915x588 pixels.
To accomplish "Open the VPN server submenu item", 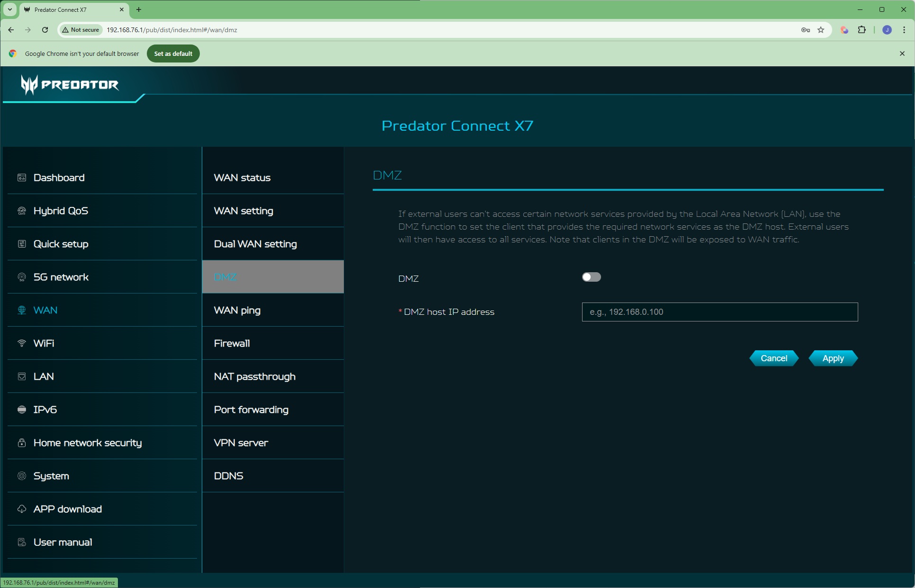I will tap(241, 443).
